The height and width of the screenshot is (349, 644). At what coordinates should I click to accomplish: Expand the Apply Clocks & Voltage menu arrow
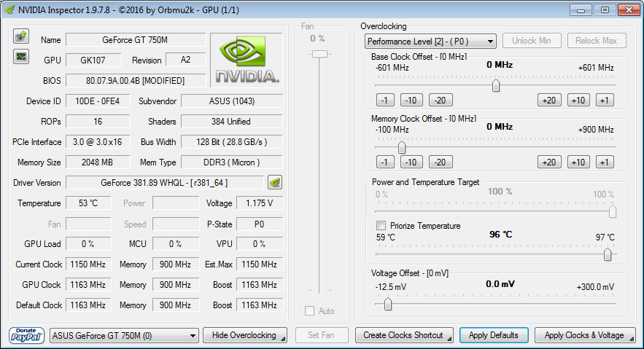click(x=632, y=339)
